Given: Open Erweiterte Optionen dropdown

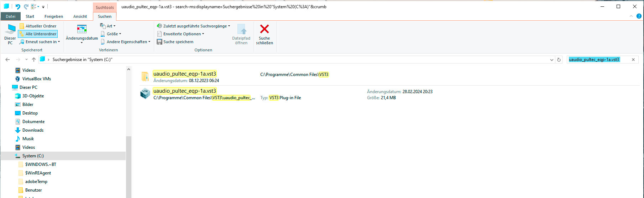Looking at the screenshot, I should [180, 34].
